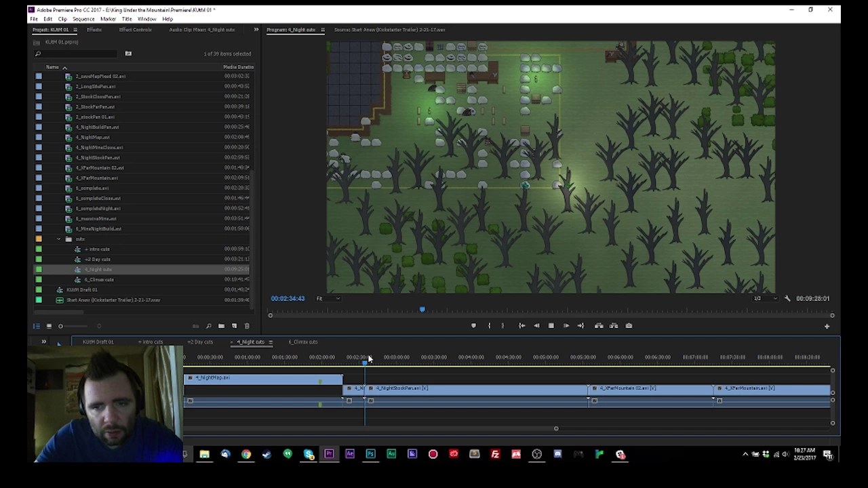Stop playback in the Program monitor

[x=551, y=326]
